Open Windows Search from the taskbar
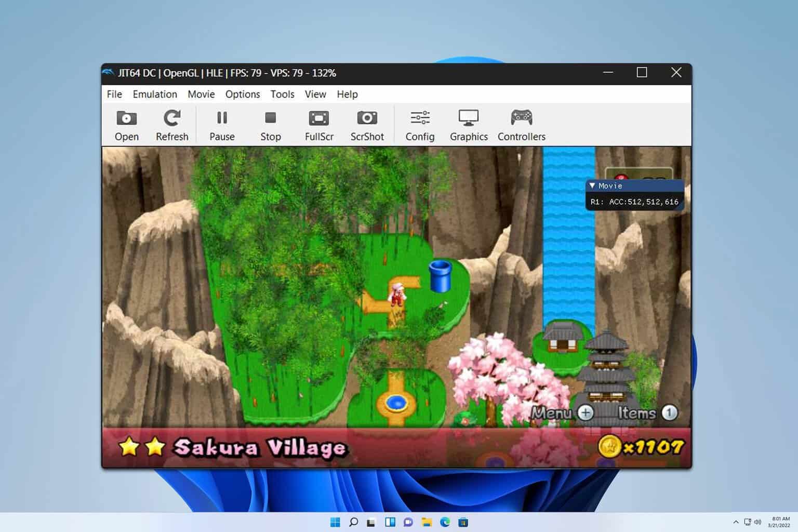 (353, 522)
